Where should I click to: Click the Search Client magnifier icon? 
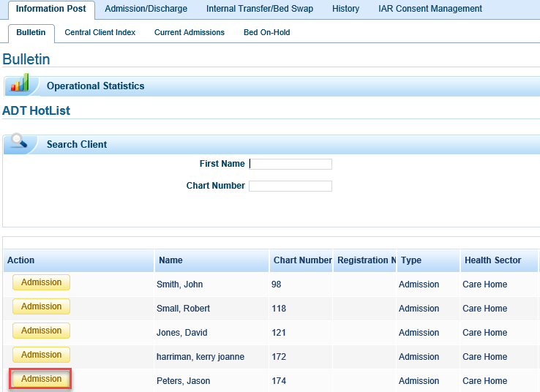click(x=19, y=143)
